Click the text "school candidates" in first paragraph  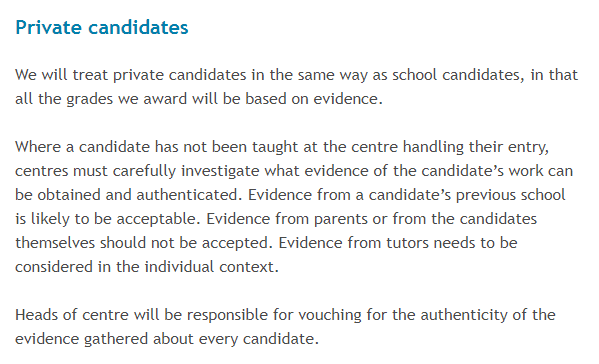456,75
